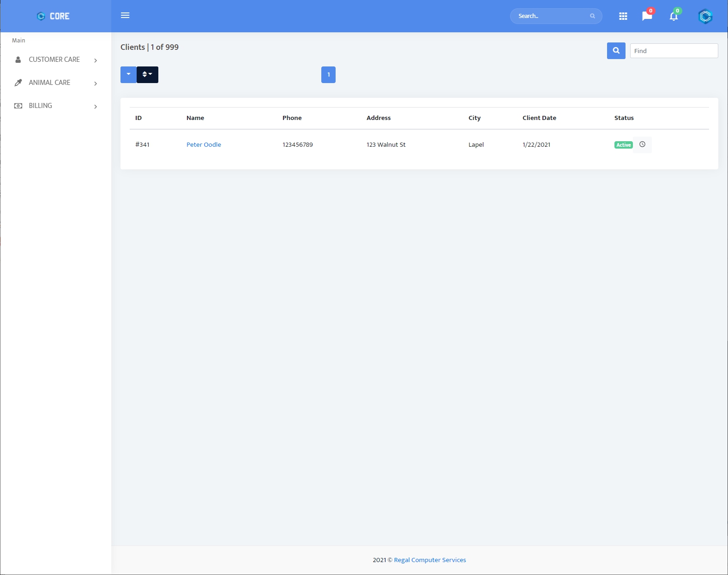Image resolution: width=728 pixels, height=575 pixels.
Task: Select the #341 ID cell
Action: click(142, 144)
